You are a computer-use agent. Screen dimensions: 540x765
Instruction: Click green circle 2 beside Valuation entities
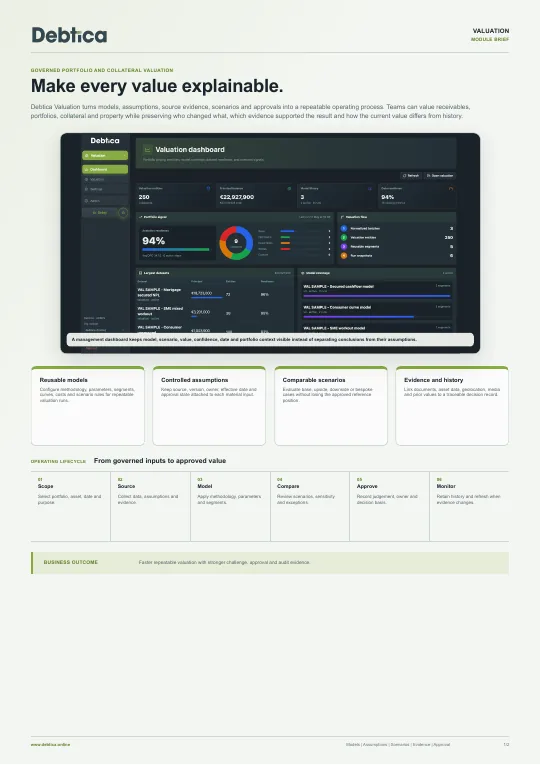(x=344, y=238)
